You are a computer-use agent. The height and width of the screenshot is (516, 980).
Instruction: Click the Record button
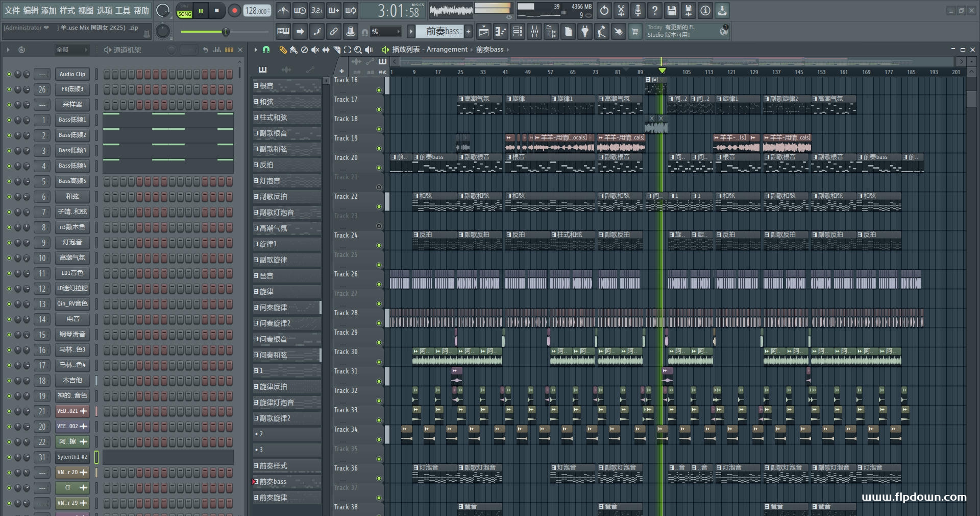[234, 11]
